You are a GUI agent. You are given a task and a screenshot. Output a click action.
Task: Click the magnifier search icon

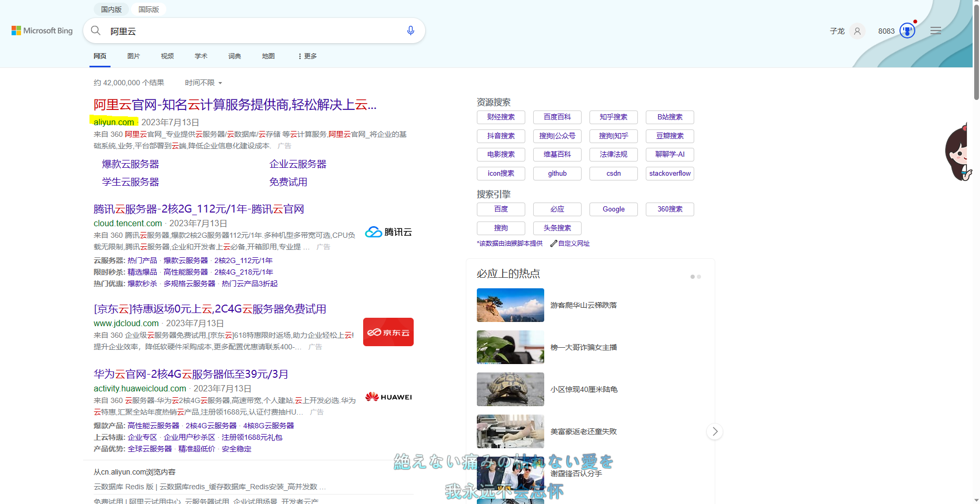(x=96, y=31)
